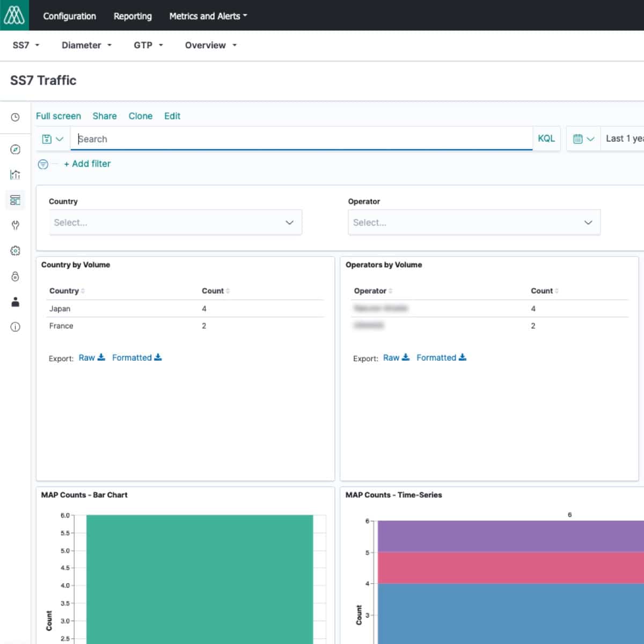Click the green mountain logo icon
The width and height of the screenshot is (644, 644).
click(x=14, y=15)
